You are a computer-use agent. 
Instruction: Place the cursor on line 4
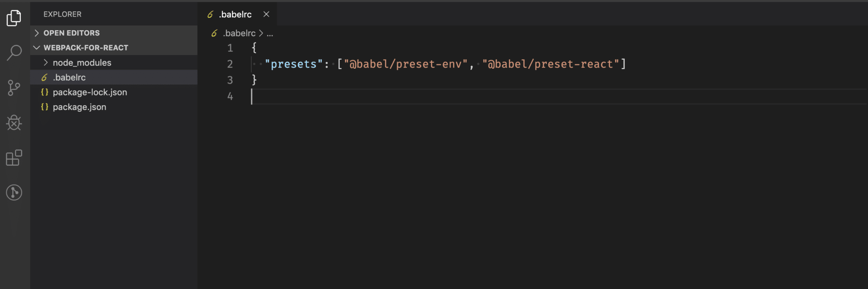297,96
